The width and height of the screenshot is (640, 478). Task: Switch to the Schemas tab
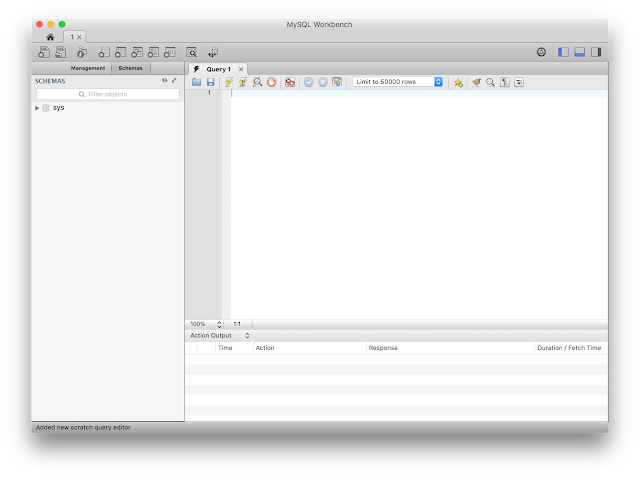click(x=130, y=68)
